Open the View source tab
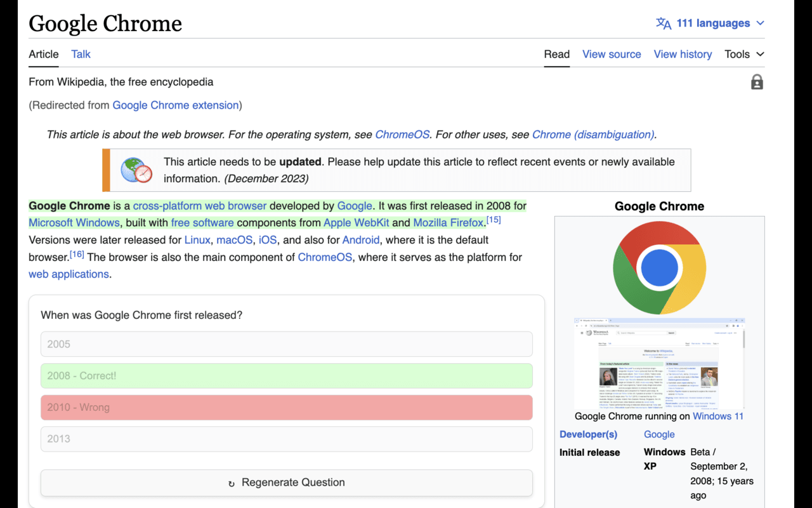Image resolution: width=812 pixels, height=508 pixels. coord(612,54)
